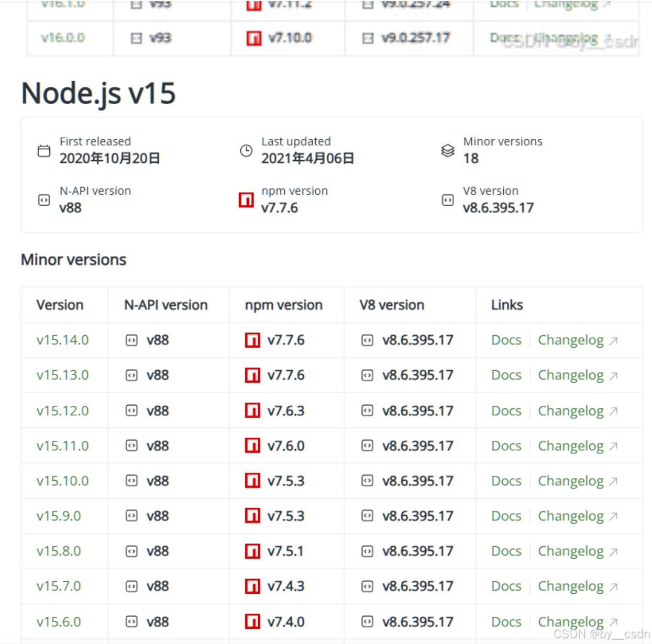Screen dimensions: 652x644
Task: Click the date 2021年4月06日
Action: coord(307,158)
